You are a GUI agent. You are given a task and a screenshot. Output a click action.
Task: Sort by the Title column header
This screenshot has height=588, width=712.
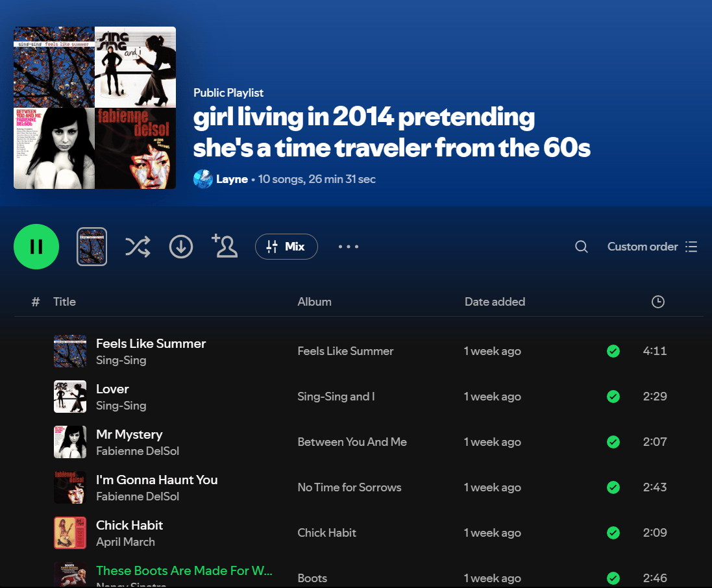(64, 302)
